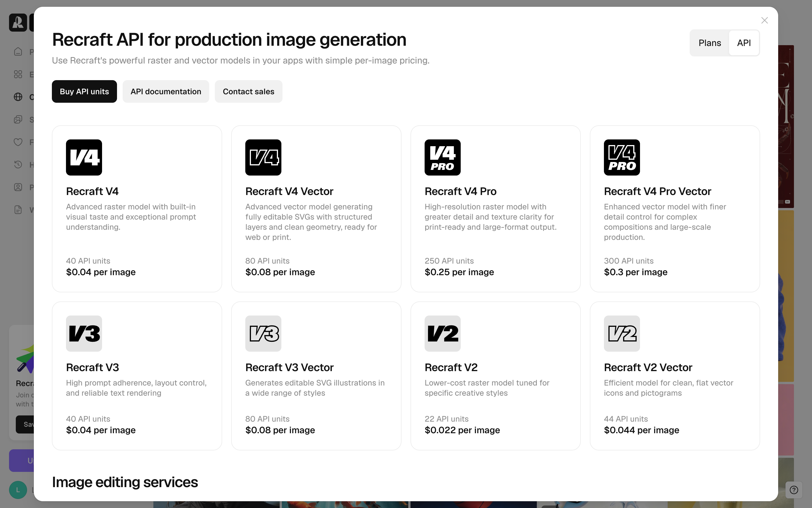Click the Recraft V2 Vector model icon
812x508 pixels.
[622, 334]
